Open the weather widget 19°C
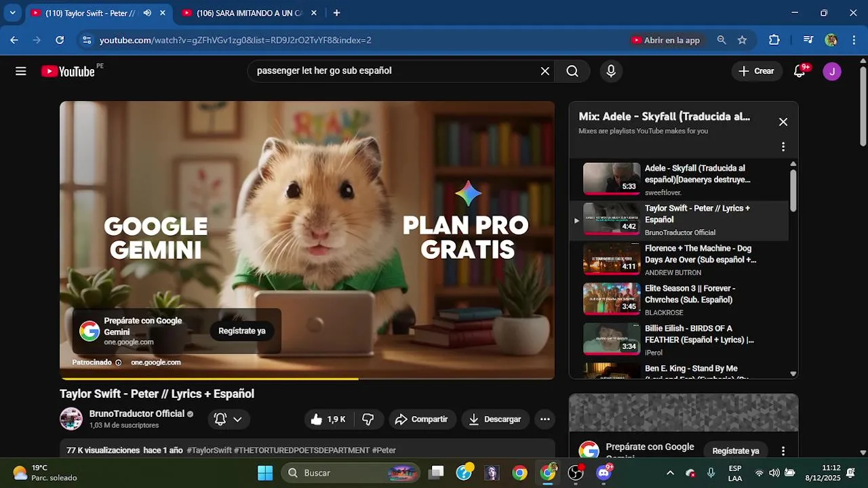 coord(45,472)
